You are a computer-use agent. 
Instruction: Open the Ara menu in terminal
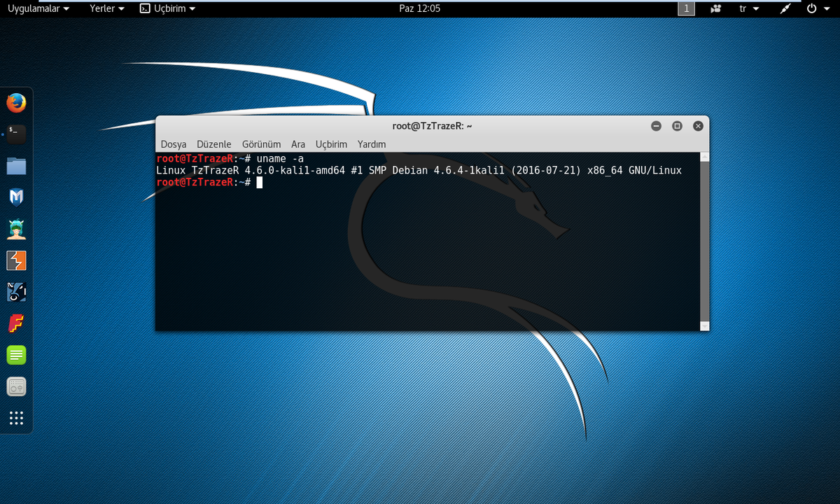tap(298, 144)
